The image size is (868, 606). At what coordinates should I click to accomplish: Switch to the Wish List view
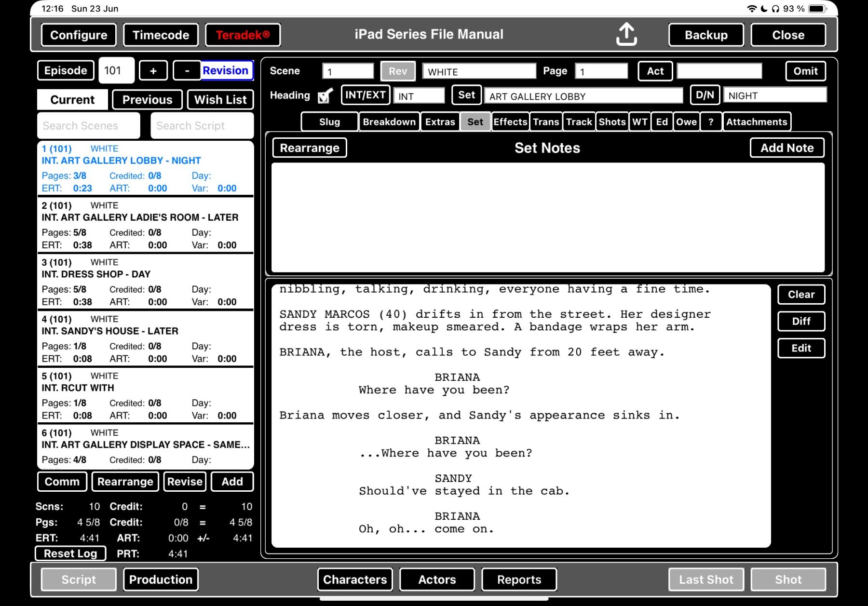pyautogui.click(x=220, y=100)
